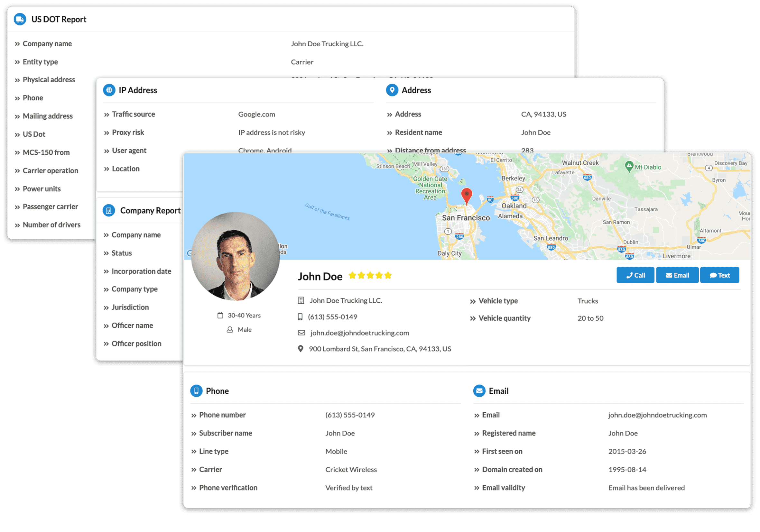Click the chevron beside Traffic source
The image size is (760, 532).
pos(107,115)
